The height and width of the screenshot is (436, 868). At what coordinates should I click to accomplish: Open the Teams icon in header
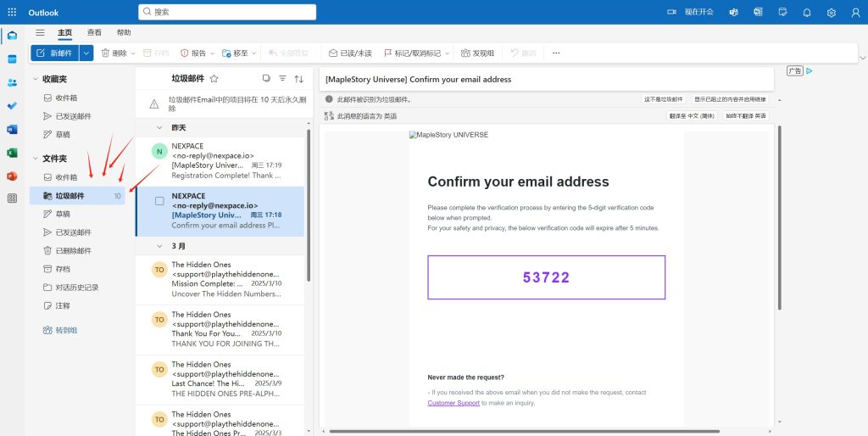(733, 12)
